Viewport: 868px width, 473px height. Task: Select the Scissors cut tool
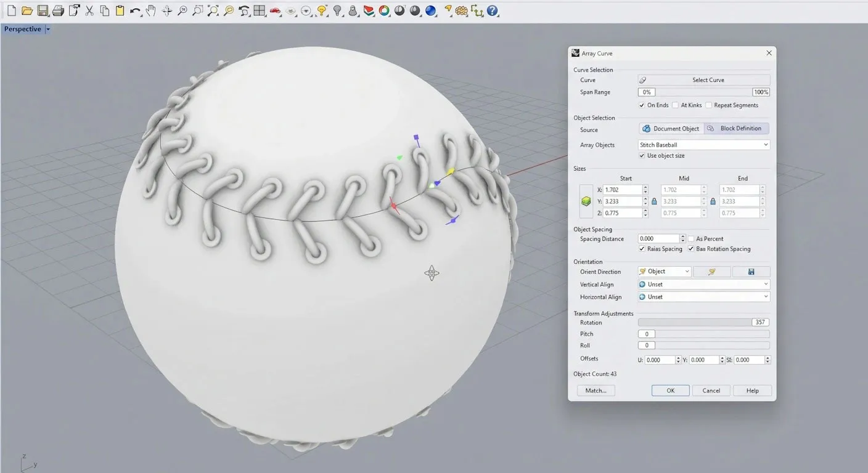point(89,10)
